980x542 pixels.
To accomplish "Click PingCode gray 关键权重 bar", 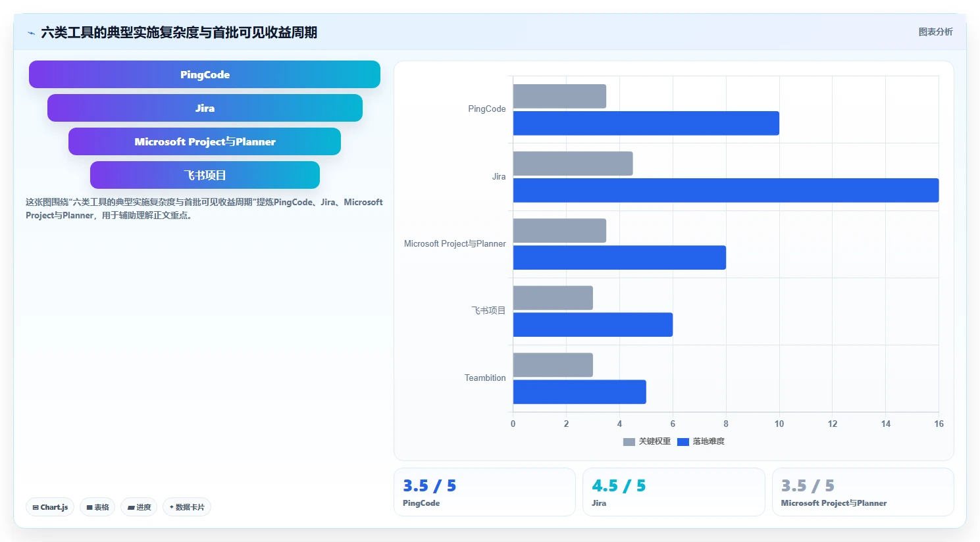I will [x=559, y=97].
